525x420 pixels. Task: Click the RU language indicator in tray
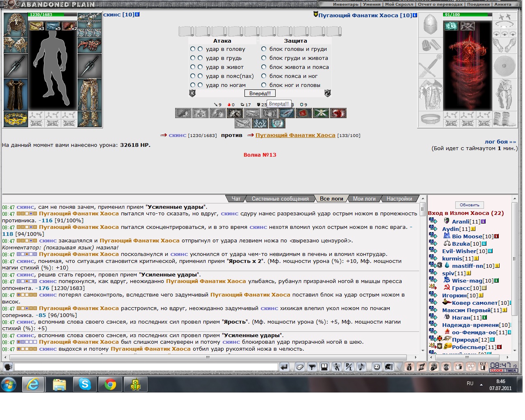tap(470, 383)
